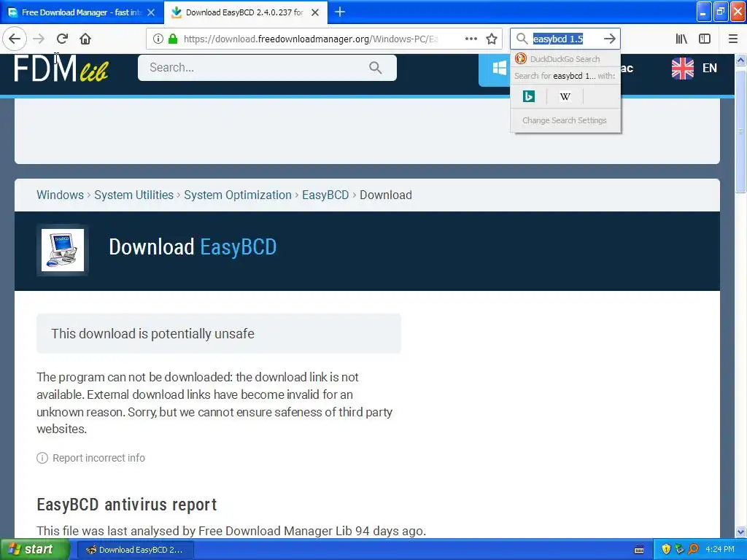The height and width of the screenshot is (560, 747).
Task: Click the forward navigation arrow
Action: click(x=39, y=39)
